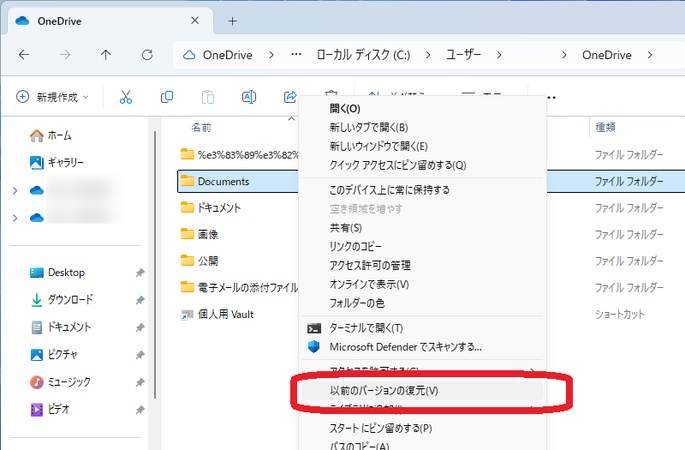The image size is (685, 450).
Task: Sort by the 名前 column header
Action: pos(201,128)
